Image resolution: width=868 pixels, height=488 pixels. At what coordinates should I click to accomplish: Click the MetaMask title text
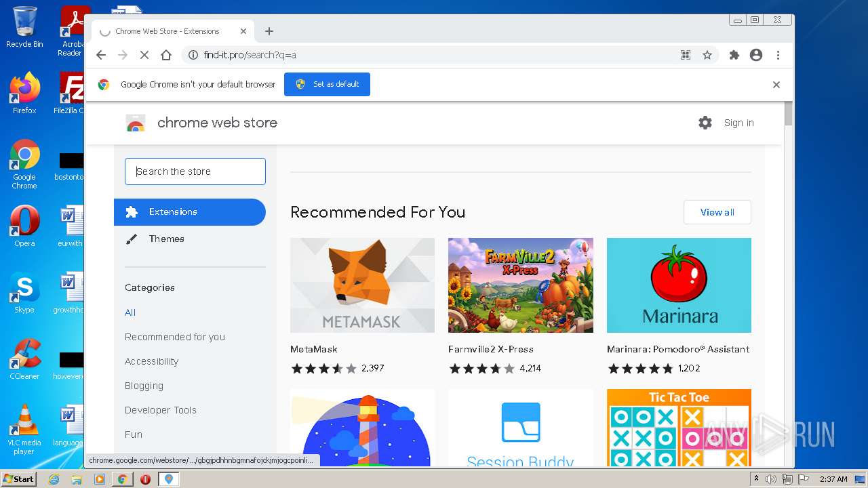(314, 349)
